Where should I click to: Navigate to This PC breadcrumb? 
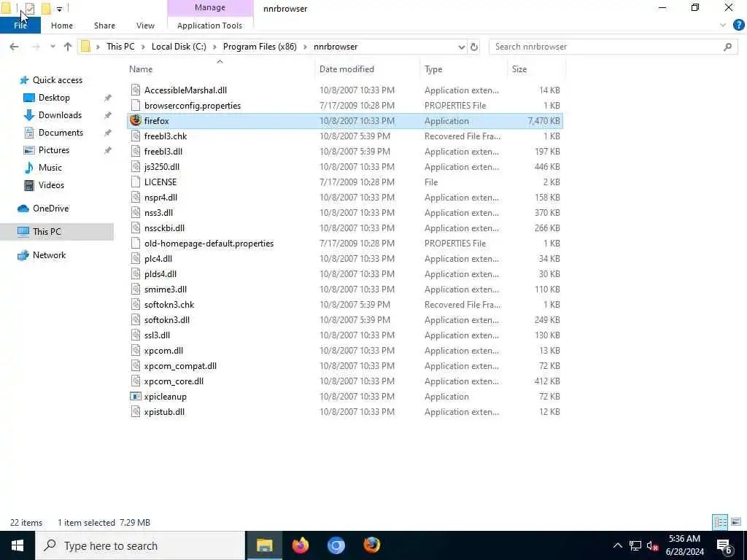(120, 47)
